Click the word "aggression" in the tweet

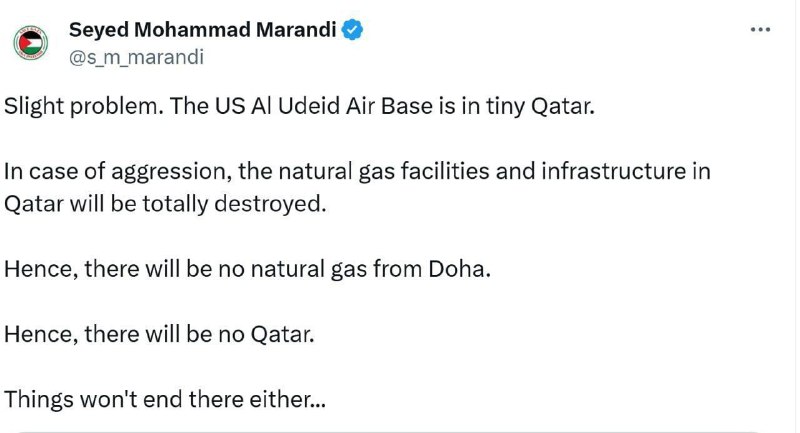coord(168,171)
